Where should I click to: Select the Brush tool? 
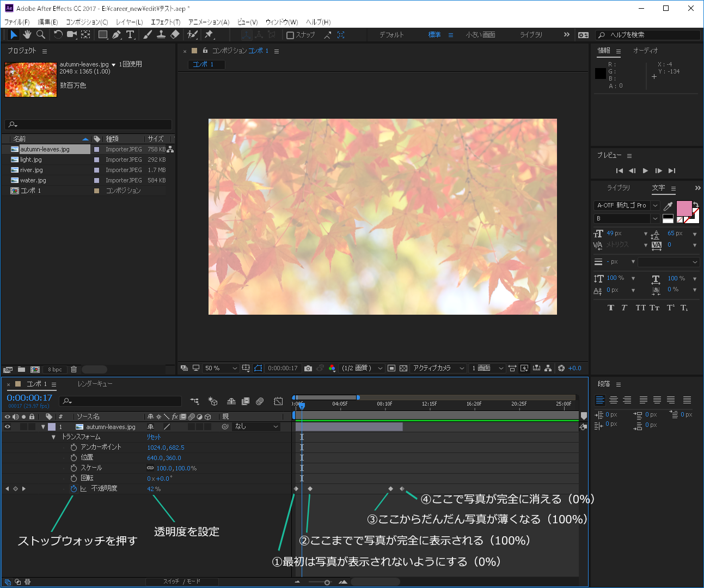[x=148, y=35]
